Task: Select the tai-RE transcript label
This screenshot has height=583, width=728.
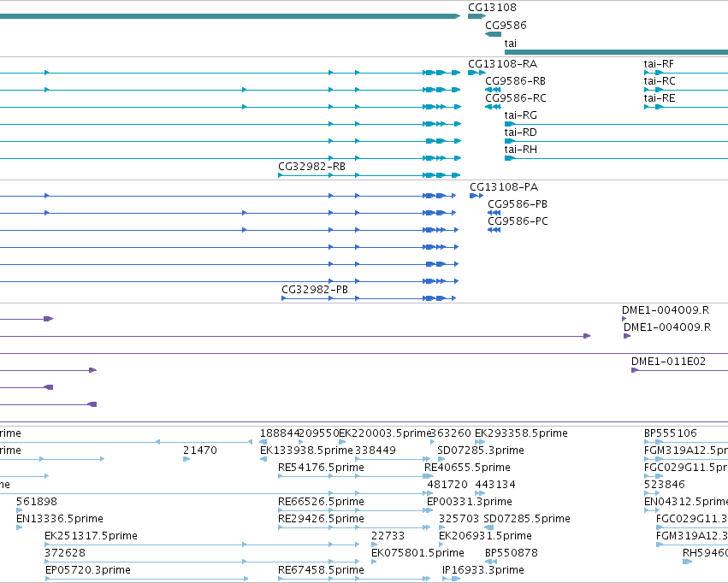Action: 660,98
